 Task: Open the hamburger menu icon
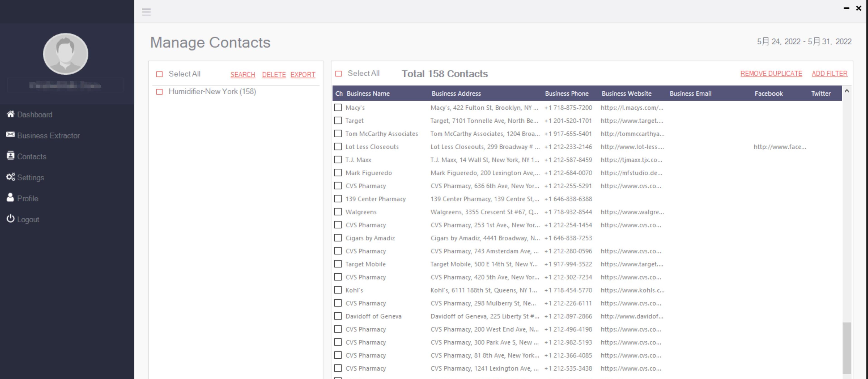click(146, 12)
